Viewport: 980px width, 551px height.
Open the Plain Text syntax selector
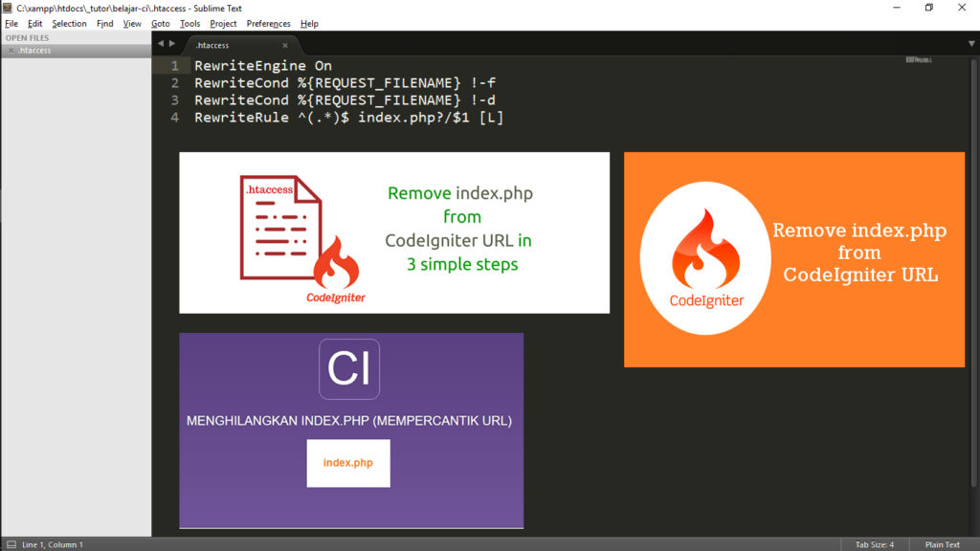[942, 544]
